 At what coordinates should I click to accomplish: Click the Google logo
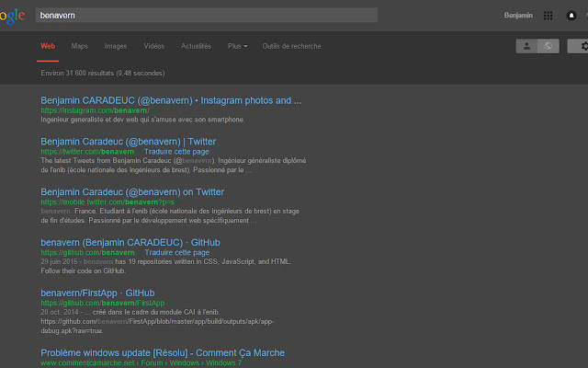point(12,17)
